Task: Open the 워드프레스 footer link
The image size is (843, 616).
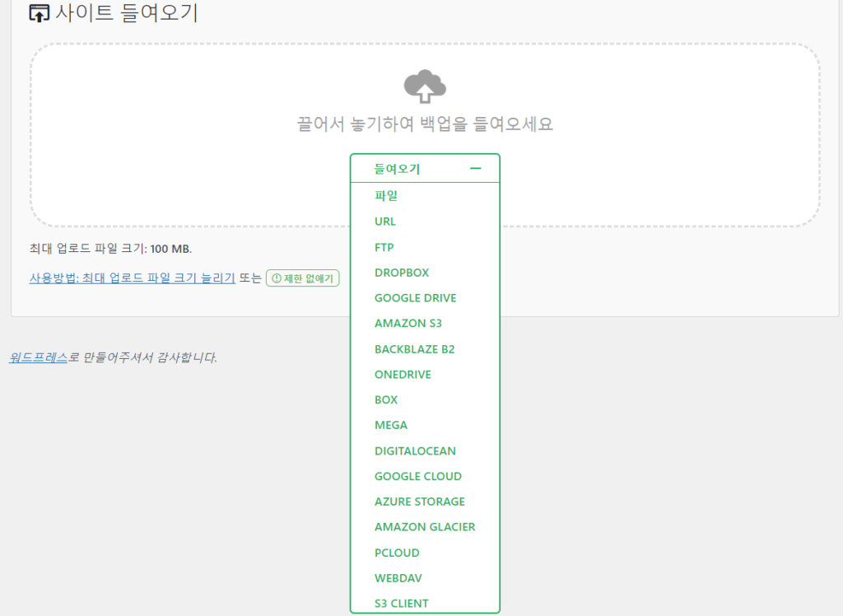Action: (x=38, y=357)
